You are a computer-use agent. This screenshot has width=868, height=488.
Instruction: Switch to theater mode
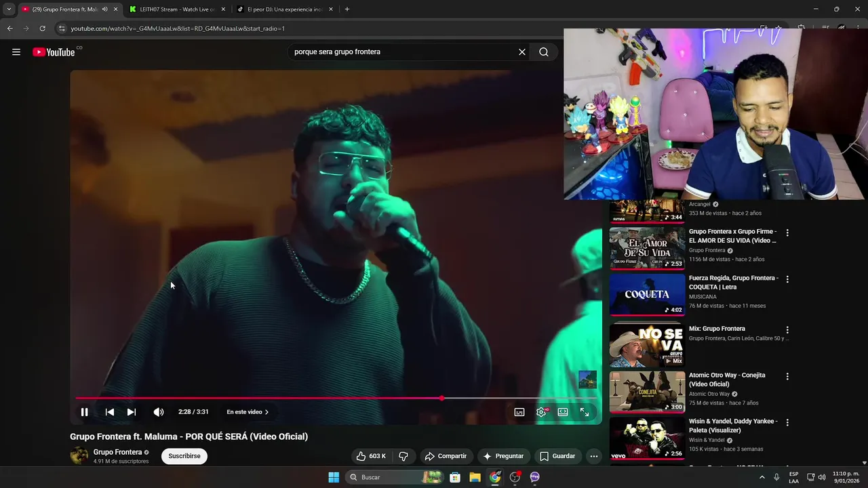563,412
